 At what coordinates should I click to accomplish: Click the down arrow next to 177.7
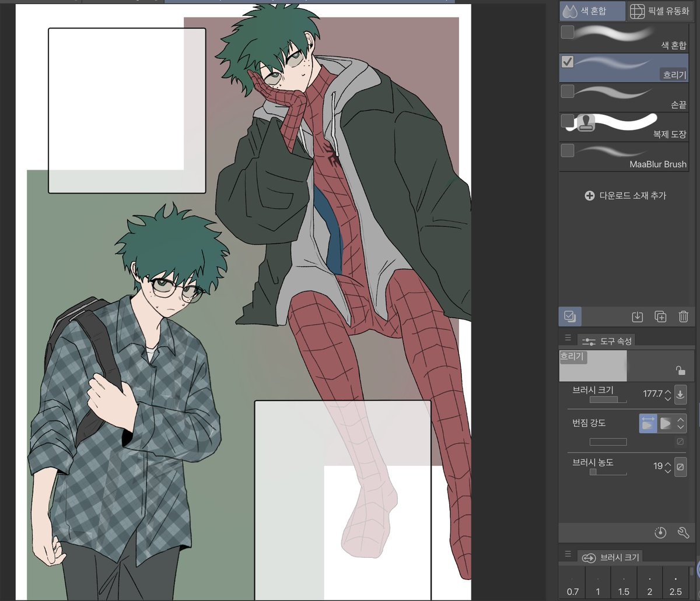point(668,398)
